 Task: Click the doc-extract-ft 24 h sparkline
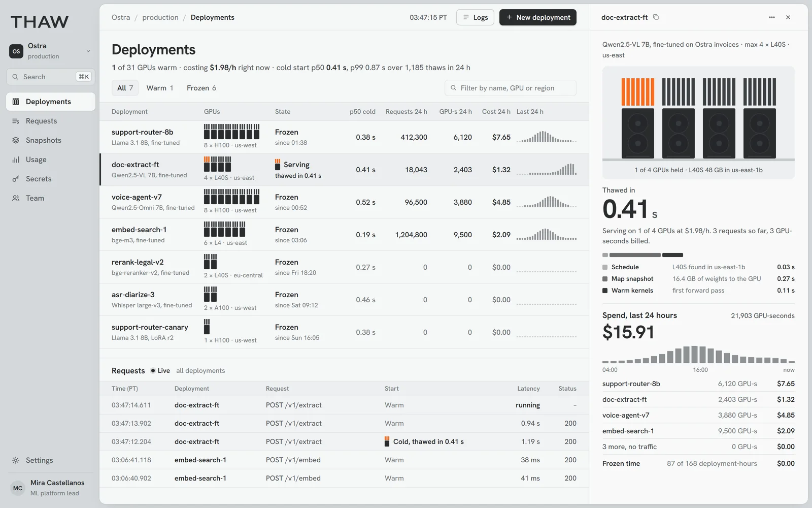(547, 169)
